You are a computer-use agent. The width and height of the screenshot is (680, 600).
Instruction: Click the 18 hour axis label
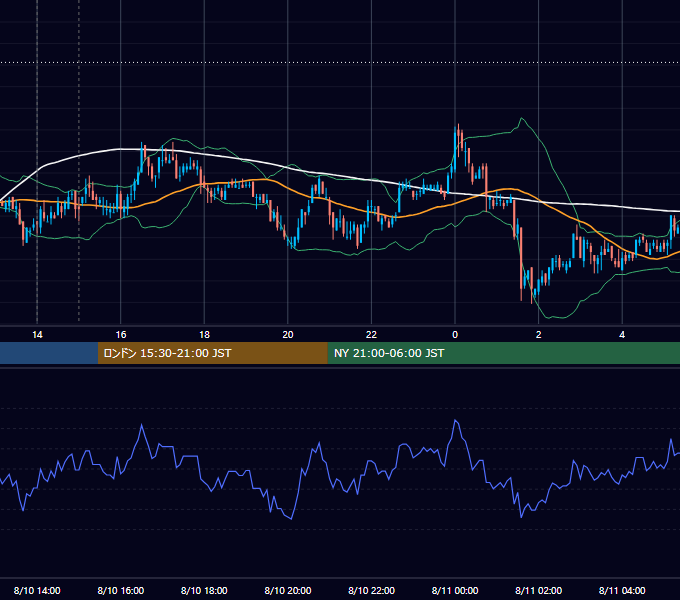coord(204,334)
